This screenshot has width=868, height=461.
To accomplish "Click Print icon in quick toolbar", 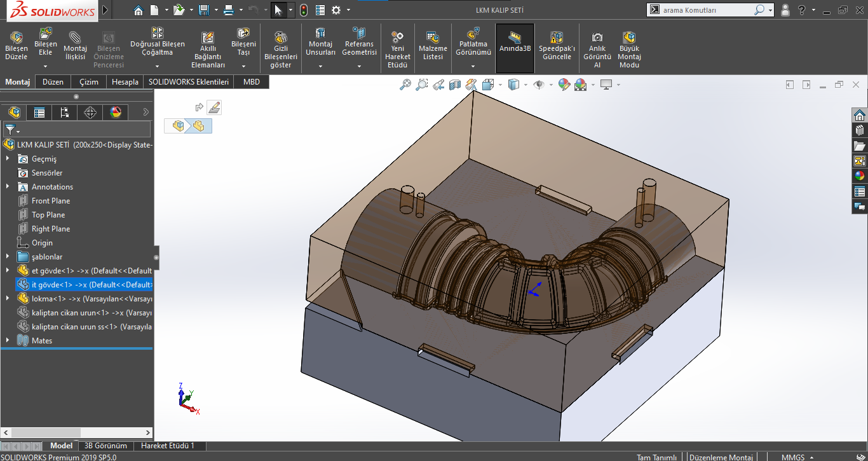I will (229, 10).
